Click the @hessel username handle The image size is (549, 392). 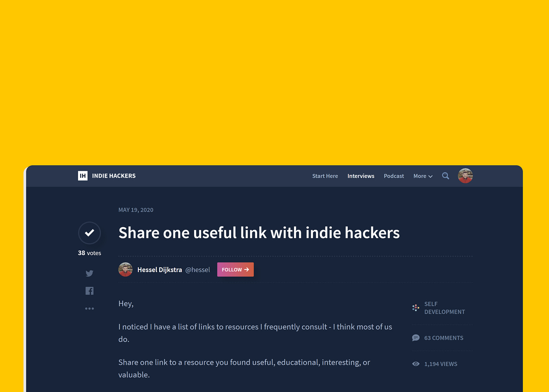(x=198, y=270)
